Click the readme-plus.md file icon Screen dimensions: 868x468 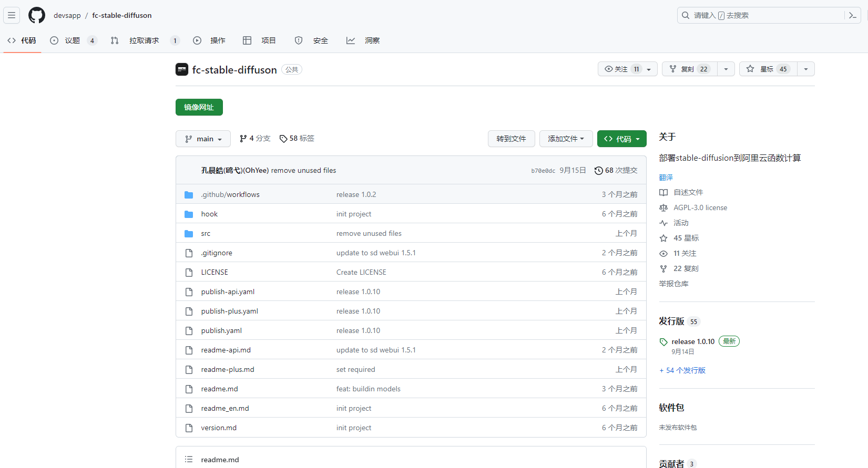click(189, 370)
